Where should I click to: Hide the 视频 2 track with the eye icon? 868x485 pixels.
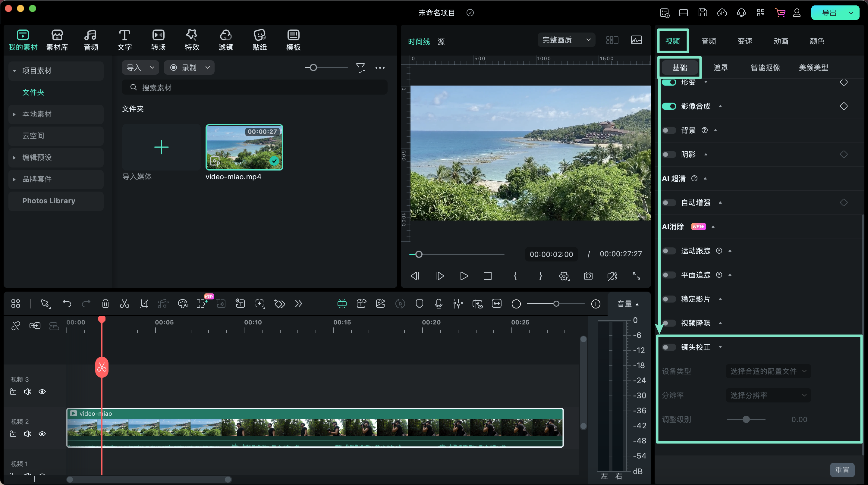tap(42, 434)
